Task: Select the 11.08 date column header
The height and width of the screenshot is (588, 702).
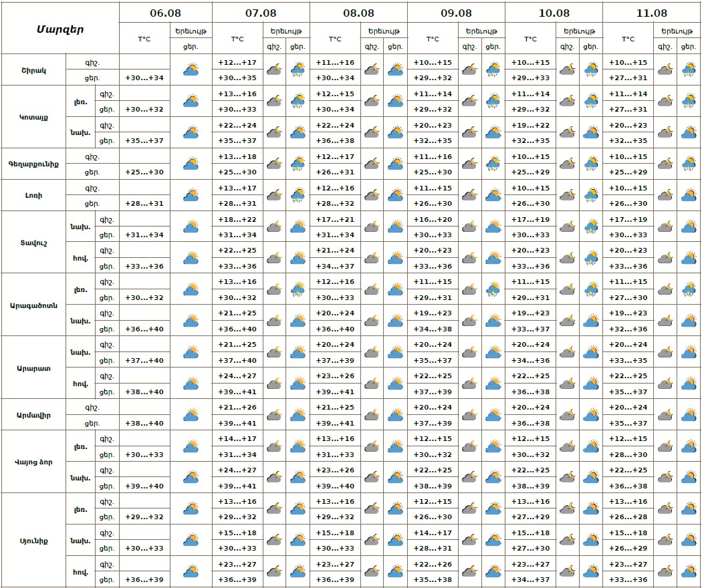Action: (652, 13)
